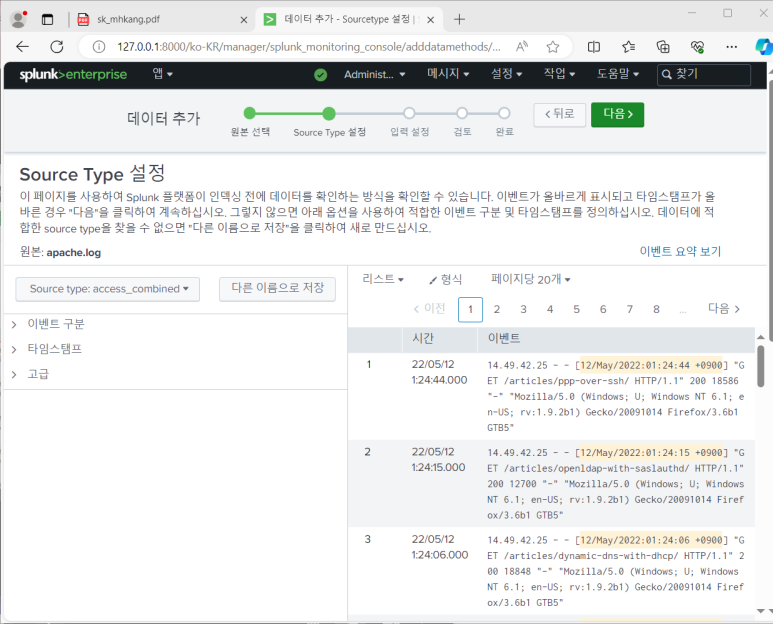The height and width of the screenshot is (624, 773).
Task: Reload the page with refresh icon
Action: pyautogui.click(x=57, y=47)
